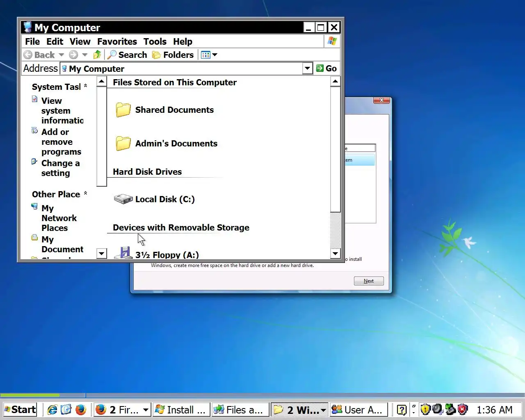This screenshot has height=420, width=525.
Task: Collapse the Other Places section
Action: (x=85, y=193)
